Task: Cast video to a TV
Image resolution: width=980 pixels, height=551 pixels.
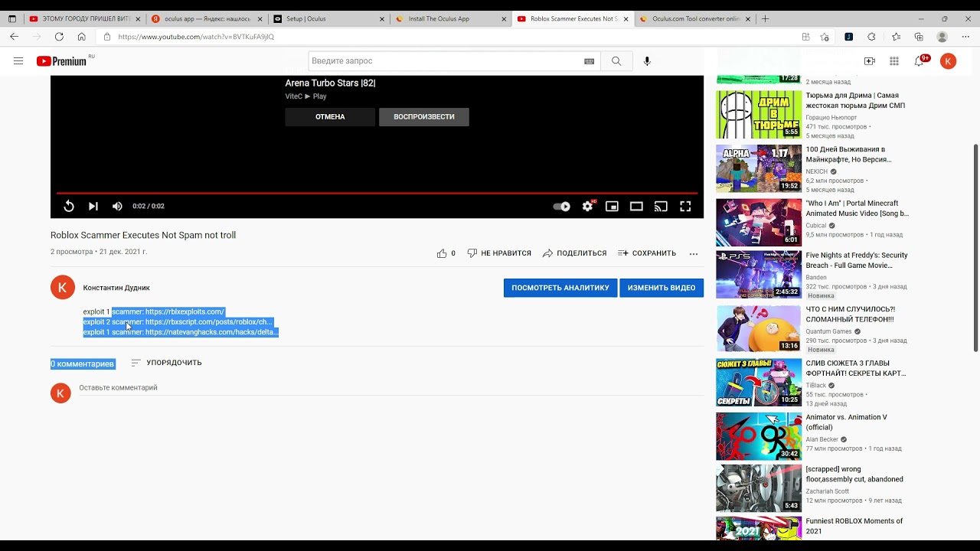Action: [661, 206]
